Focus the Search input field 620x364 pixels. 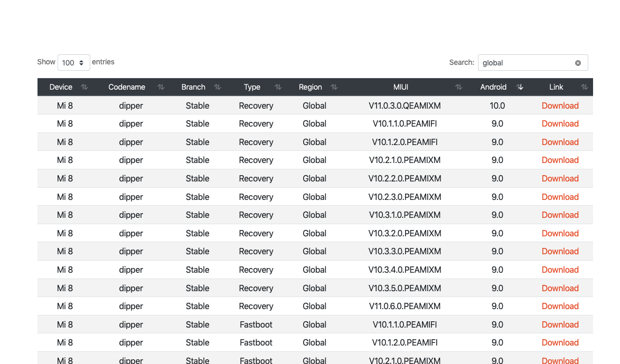(533, 63)
